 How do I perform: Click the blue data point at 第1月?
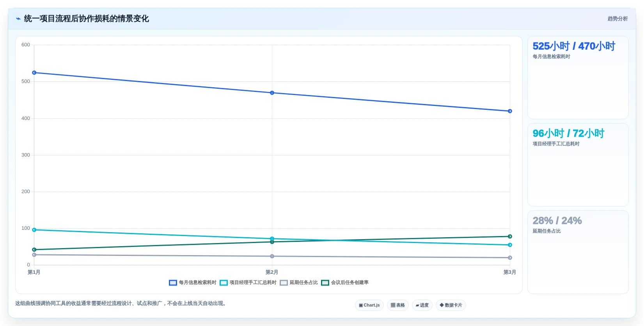coord(34,73)
